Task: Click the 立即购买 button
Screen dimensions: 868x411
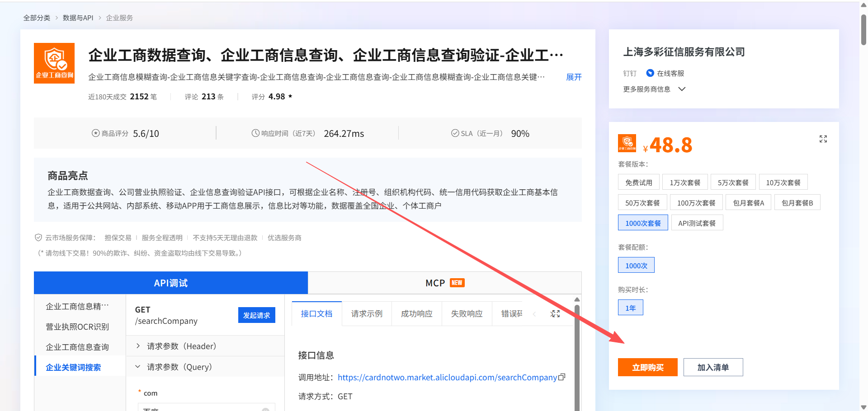Action: (x=647, y=367)
